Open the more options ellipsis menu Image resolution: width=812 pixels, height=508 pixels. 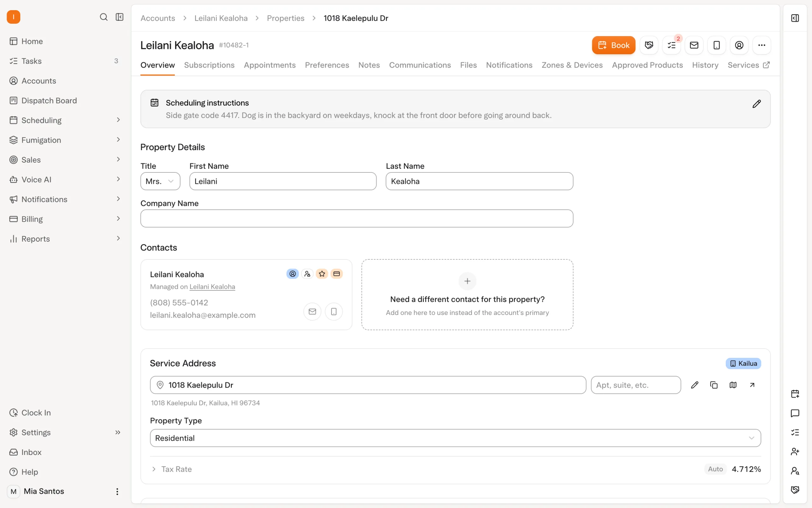coord(761,45)
